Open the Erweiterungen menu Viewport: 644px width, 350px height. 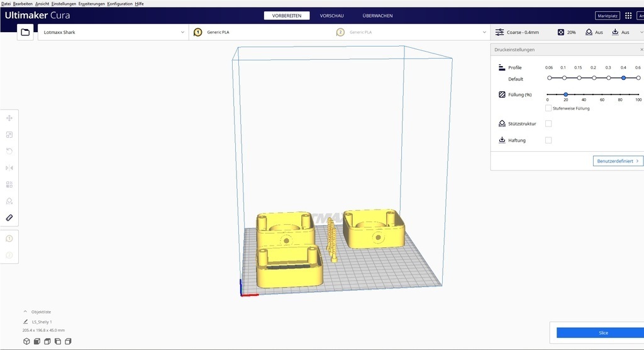pos(92,4)
